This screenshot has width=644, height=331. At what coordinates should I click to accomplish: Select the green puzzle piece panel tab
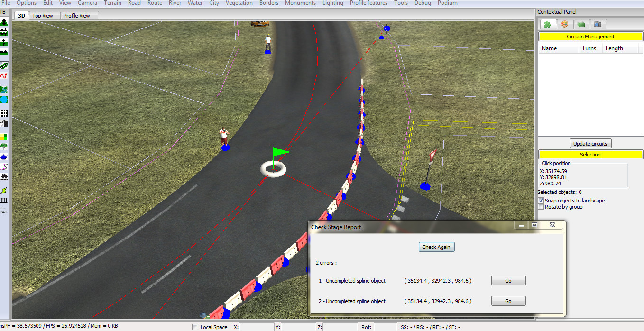point(548,24)
